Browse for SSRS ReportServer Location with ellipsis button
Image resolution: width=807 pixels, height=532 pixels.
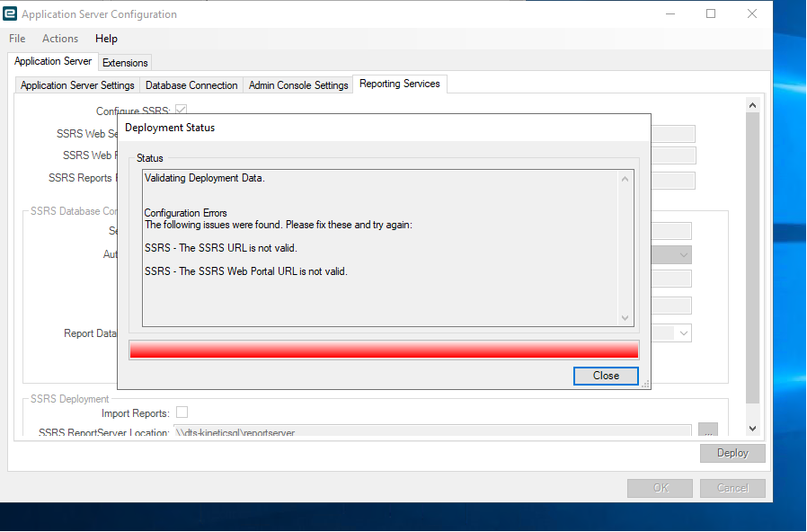coord(707,430)
